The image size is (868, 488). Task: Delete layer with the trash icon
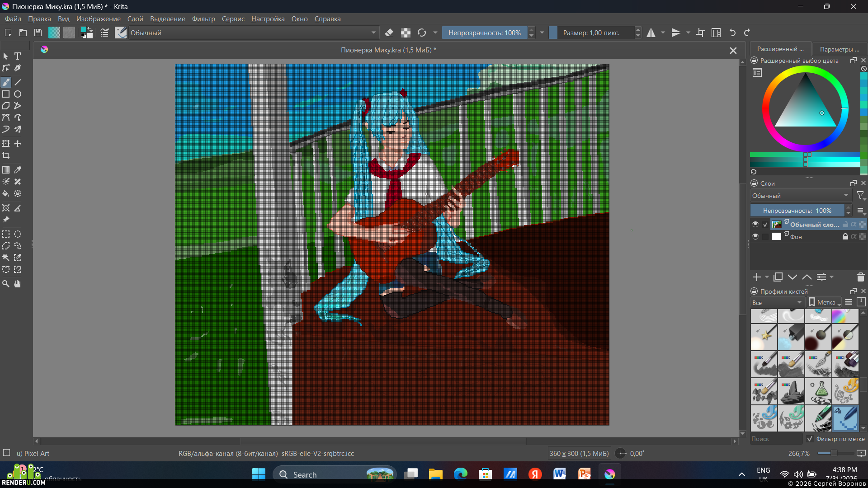click(860, 277)
